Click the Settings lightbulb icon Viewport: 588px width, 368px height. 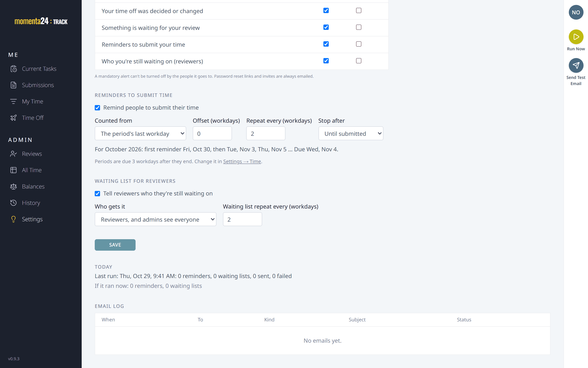[13, 219]
